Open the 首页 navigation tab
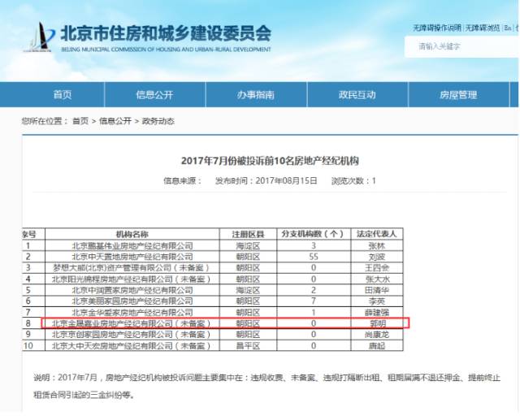520x420 pixels. point(63,95)
